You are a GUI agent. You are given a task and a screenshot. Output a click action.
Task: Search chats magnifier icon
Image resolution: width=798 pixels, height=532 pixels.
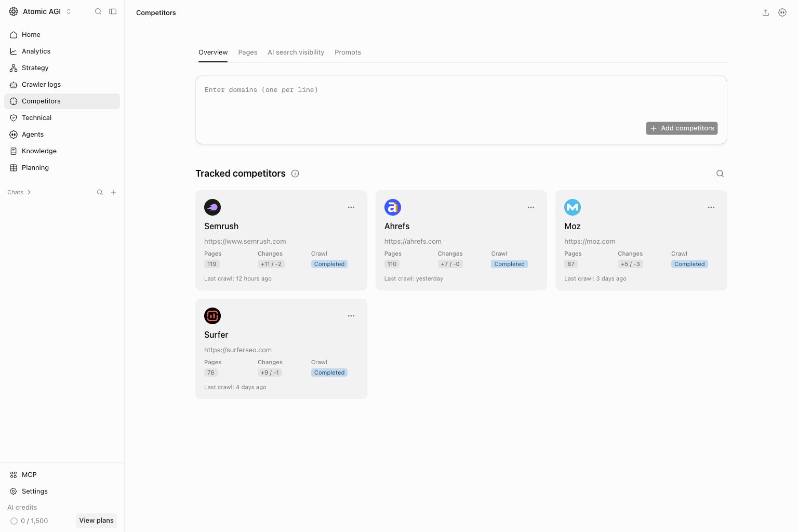coord(100,192)
